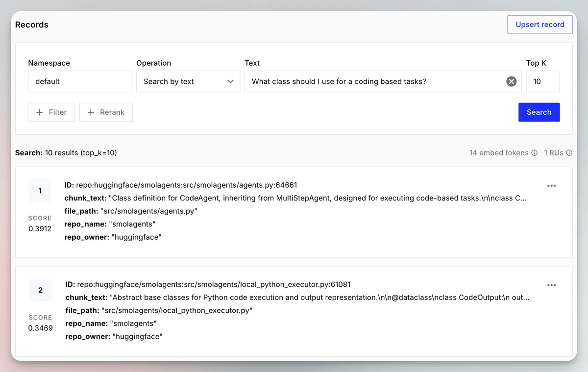Click info icon next to RUs

click(x=569, y=153)
